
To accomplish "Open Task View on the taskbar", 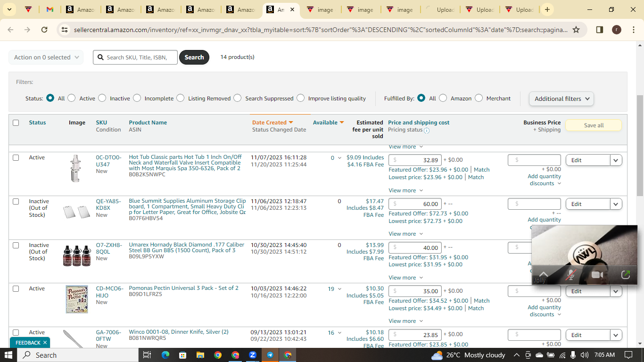I will pyautogui.click(x=147, y=355).
